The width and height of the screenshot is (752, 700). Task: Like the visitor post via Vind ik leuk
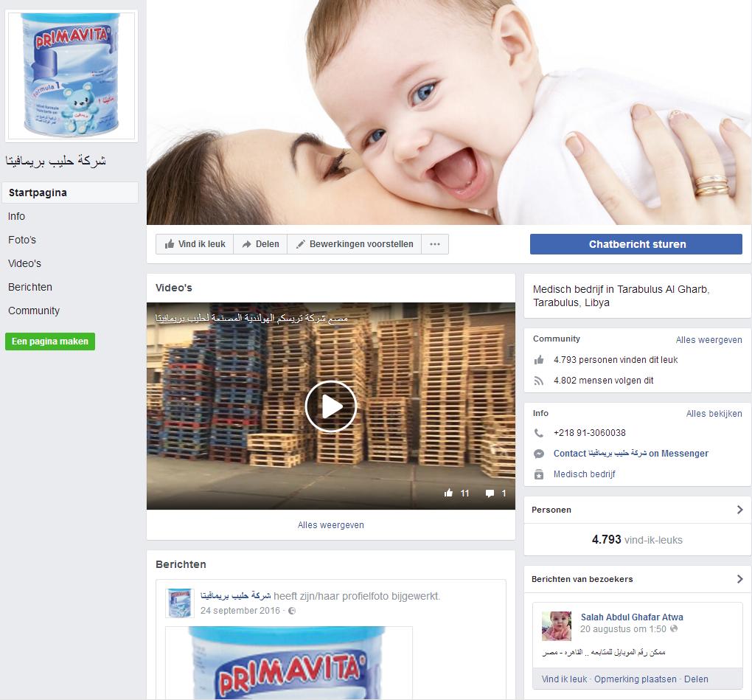(x=564, y=679)
